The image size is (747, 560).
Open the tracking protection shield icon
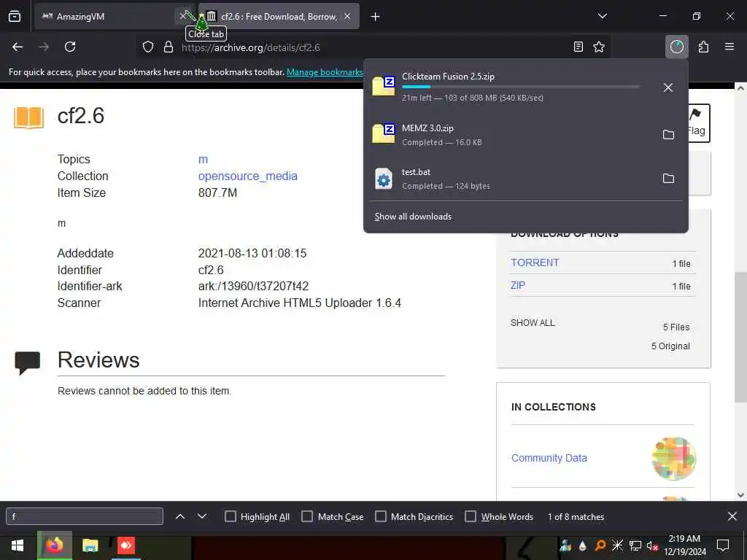tap(148, 47)
